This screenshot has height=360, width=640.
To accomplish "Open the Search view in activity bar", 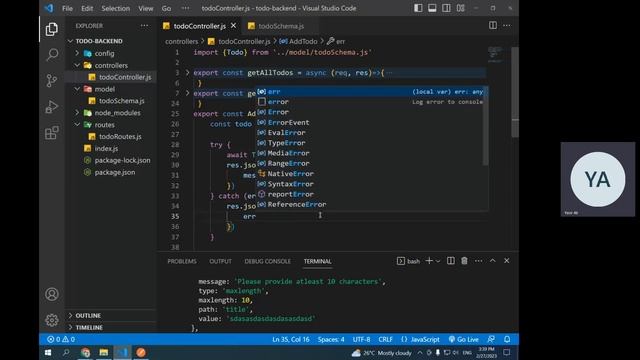I will [x=52, y=55].
